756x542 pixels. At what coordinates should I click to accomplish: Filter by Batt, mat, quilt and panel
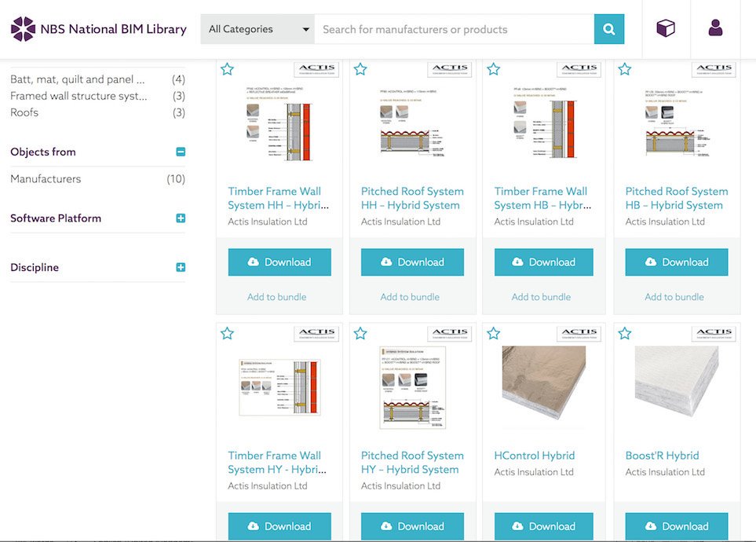(x=97, y=79)
